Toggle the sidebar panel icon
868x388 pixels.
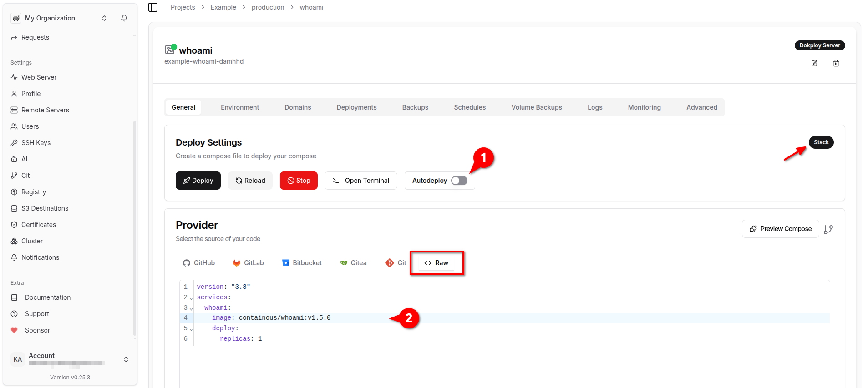(x=153, y=7)
